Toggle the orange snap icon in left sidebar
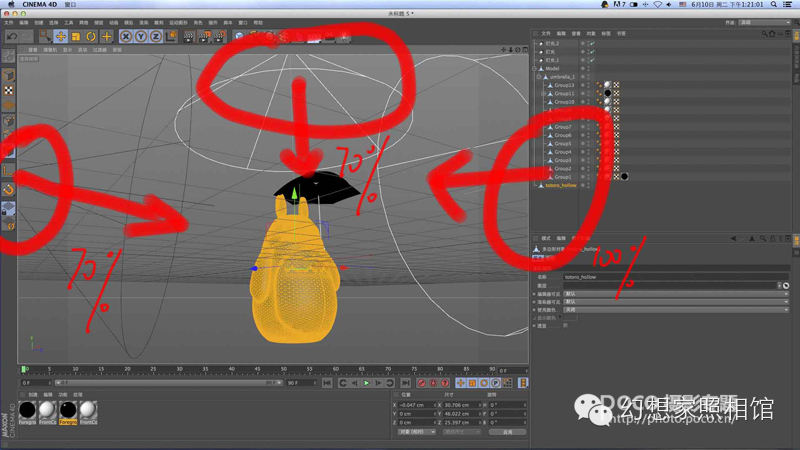Image resolution: width=800 pixels, height=450 pixels. 9,190
